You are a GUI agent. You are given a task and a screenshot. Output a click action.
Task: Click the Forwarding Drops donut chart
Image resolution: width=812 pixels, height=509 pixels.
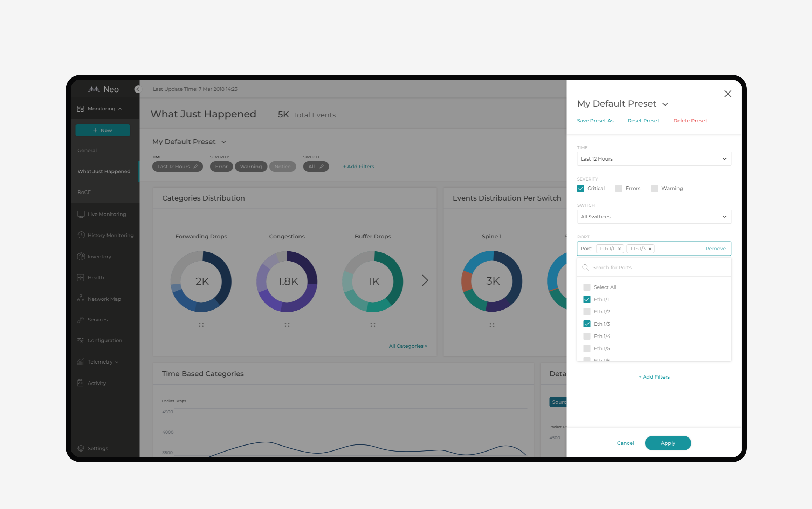(x=201, y=281)
